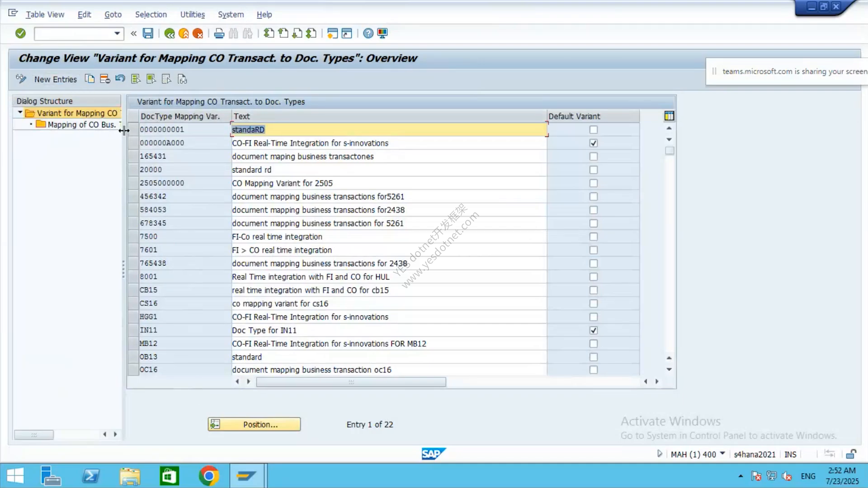Image resolution: width=868 pixels, height=488 pixels.
Task: Uncheck Default Variant for IN11 row
Action: tap(594, 330)
